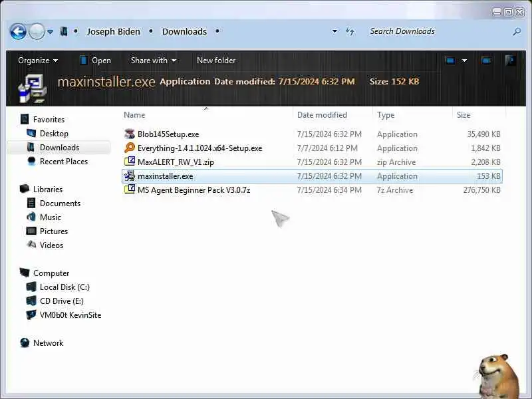Open Desktop in the navigation pane
This screenshot has width=532, height=399.
pos(54,134)
